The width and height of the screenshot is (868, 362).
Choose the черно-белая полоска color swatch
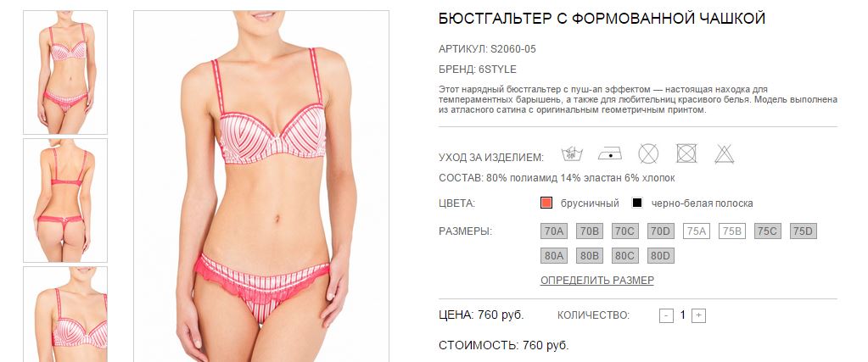point(637,203)
